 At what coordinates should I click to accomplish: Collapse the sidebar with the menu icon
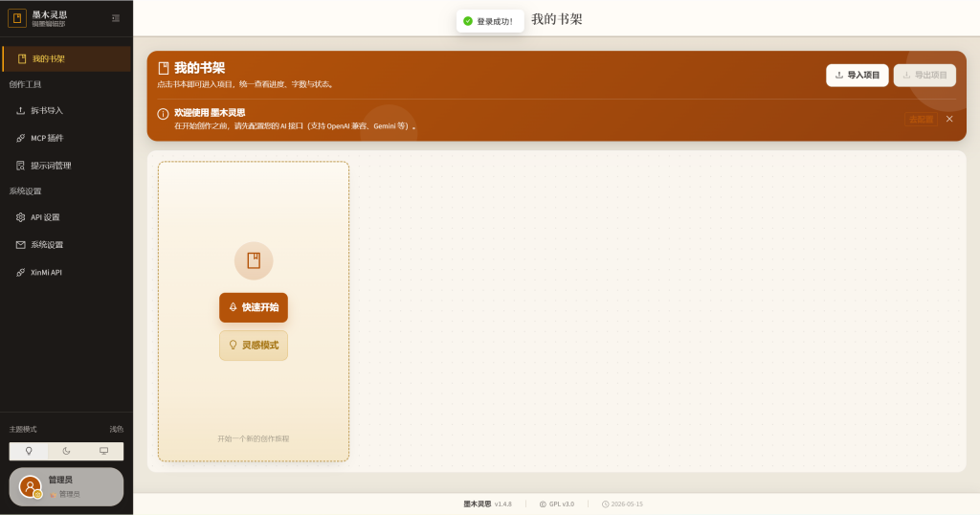116,18
